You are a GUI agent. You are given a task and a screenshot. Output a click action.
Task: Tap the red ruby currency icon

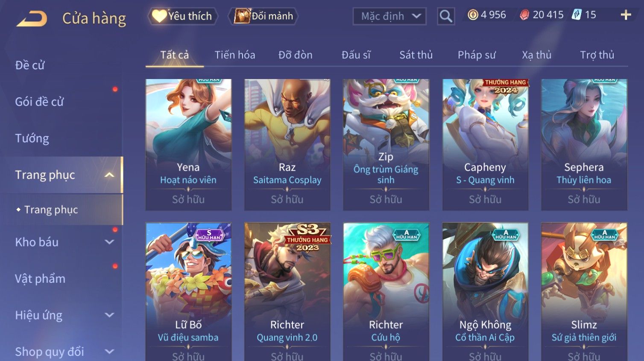coord(524,15)
